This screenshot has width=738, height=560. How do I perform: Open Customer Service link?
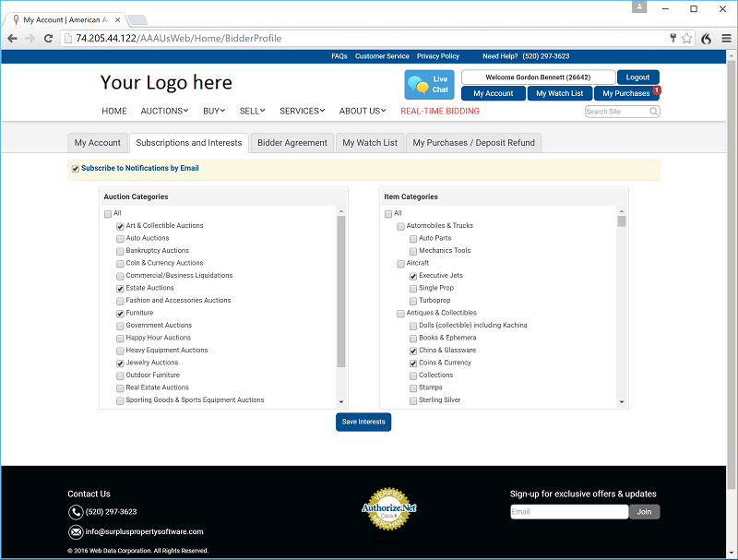click(x=382, y=56)
